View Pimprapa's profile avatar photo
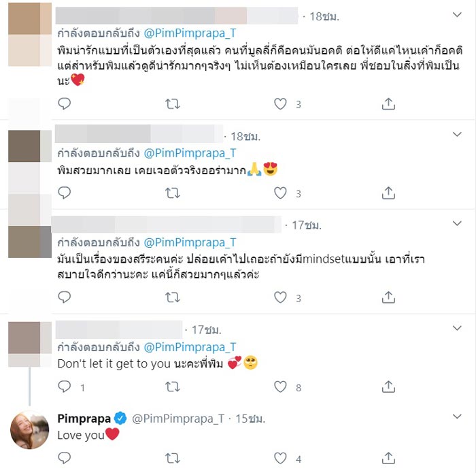Image resolution: width=476 pixels, height=473 pixels. 29,430
